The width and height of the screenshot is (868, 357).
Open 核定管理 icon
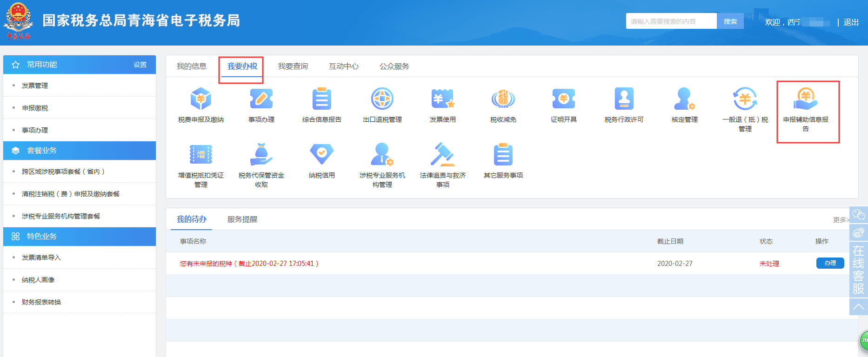click(685, 99)
